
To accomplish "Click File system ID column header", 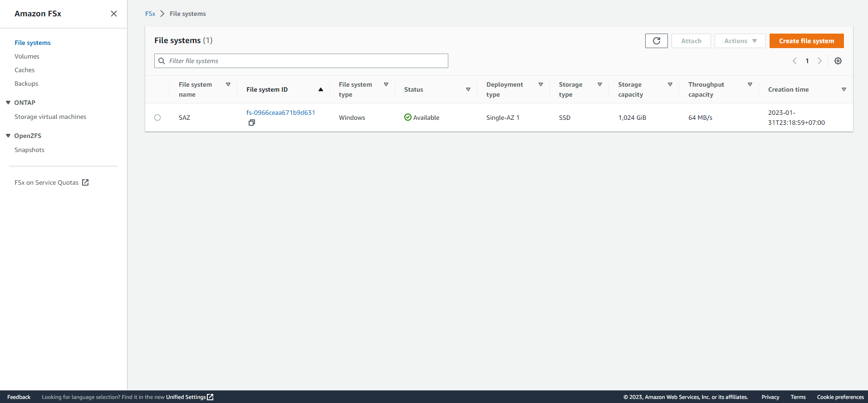I will pos(267,89).
